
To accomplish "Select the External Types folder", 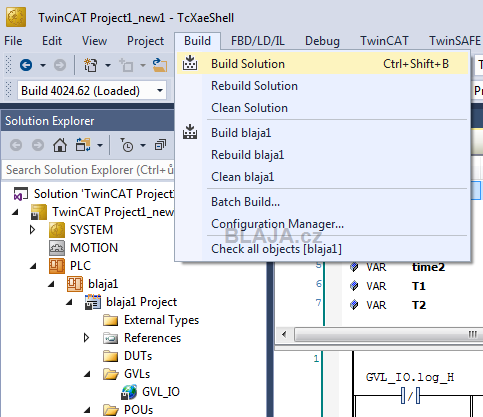I will 161,320.
